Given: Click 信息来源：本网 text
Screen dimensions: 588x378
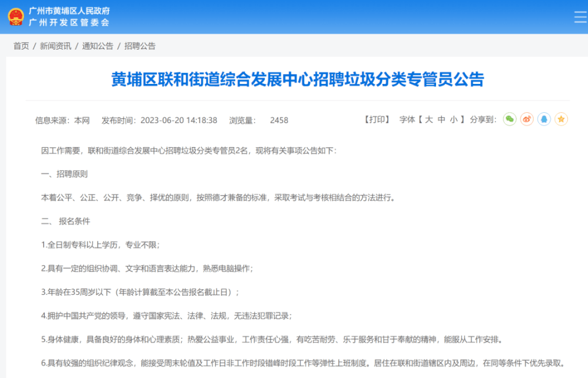Looking at the screenshot, I should point(62,120).
